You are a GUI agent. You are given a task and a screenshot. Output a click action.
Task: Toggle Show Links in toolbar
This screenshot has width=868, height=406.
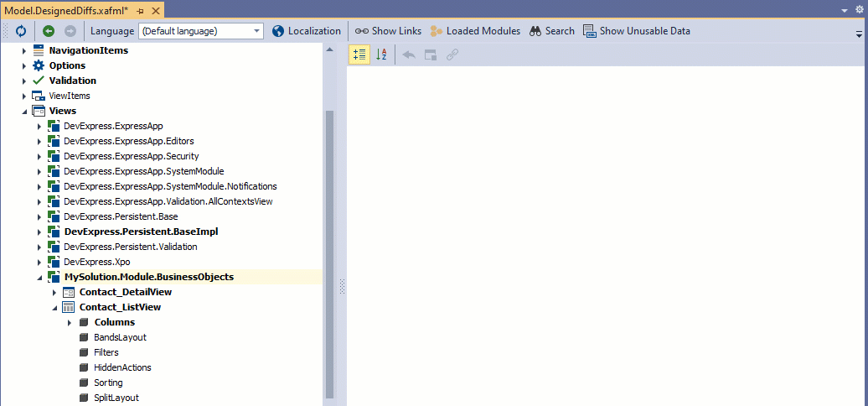coord(388,31)
